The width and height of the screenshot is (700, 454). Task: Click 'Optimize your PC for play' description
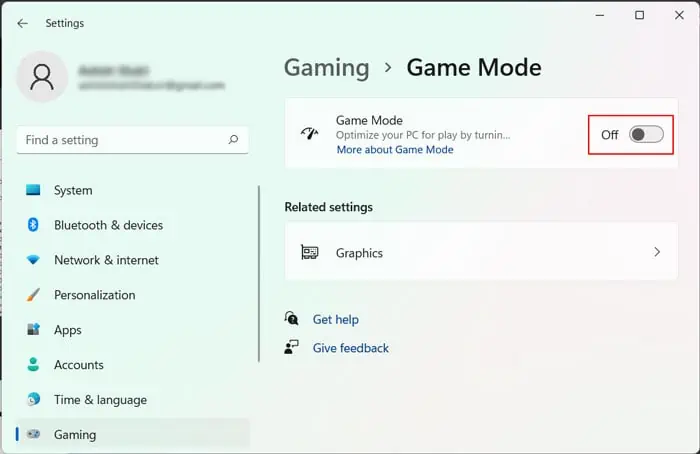(x=423, y=135)
